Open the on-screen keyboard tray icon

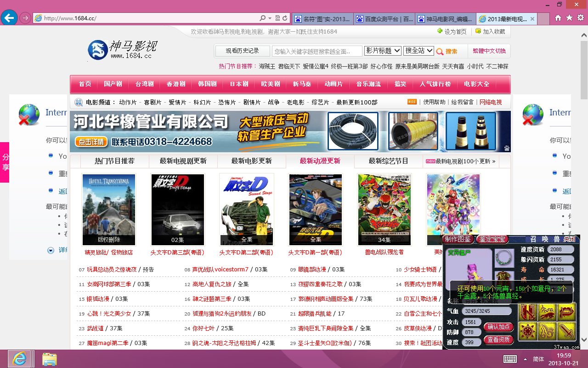[510, 359]
